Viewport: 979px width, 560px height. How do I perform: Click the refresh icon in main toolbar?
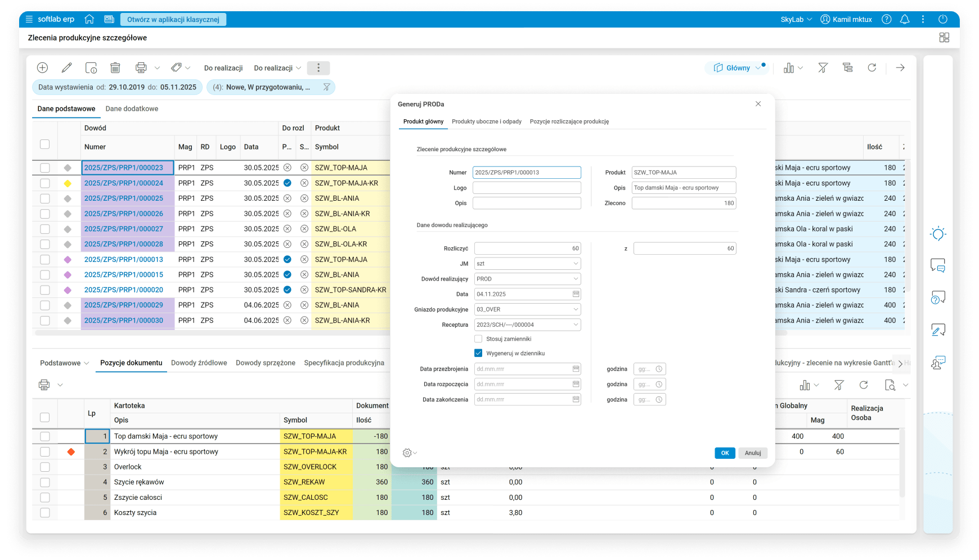coord(872,68)
